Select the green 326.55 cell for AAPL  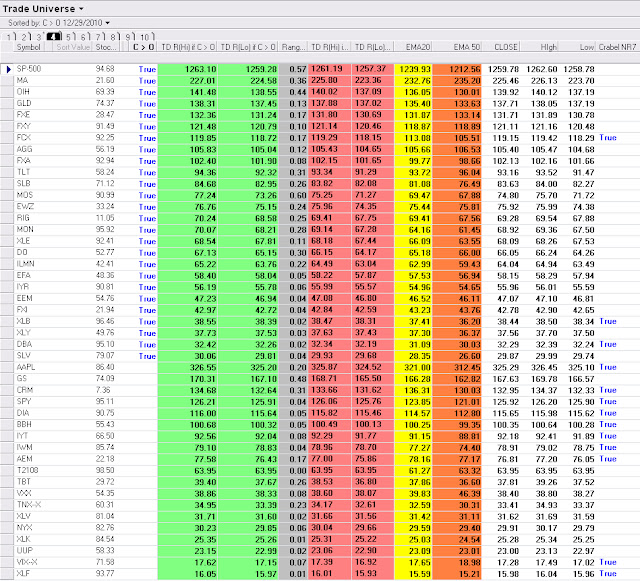(188, 367)
